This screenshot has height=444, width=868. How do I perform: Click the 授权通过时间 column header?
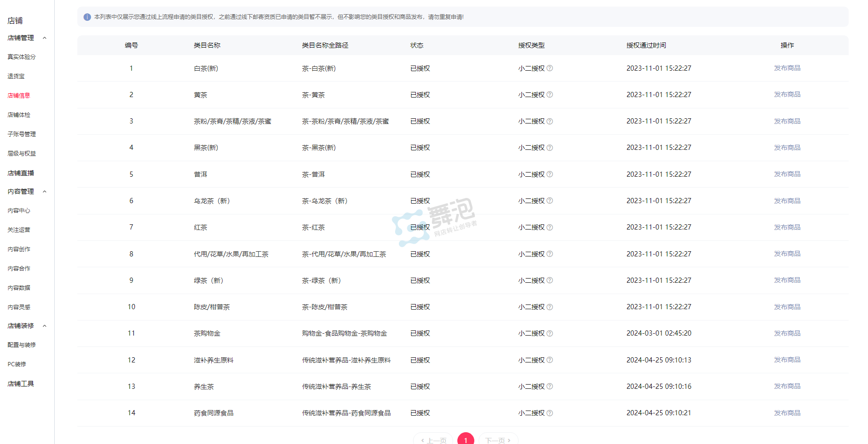pos(646,45)
